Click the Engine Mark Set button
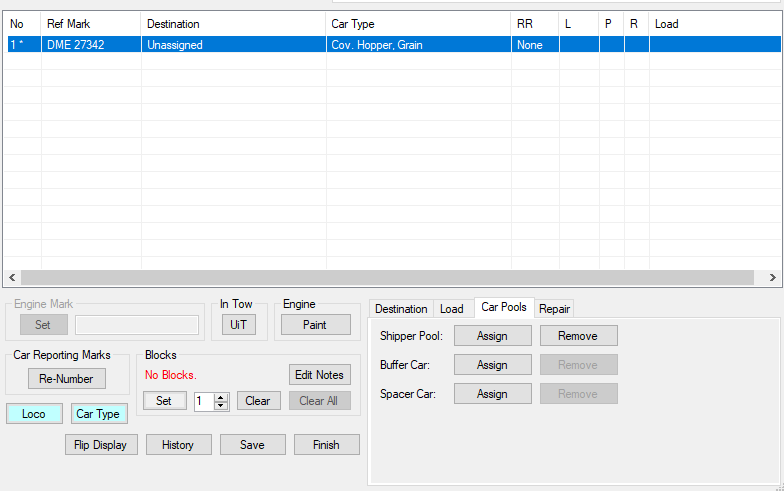The image size is (784, 491). pos(44,325)
